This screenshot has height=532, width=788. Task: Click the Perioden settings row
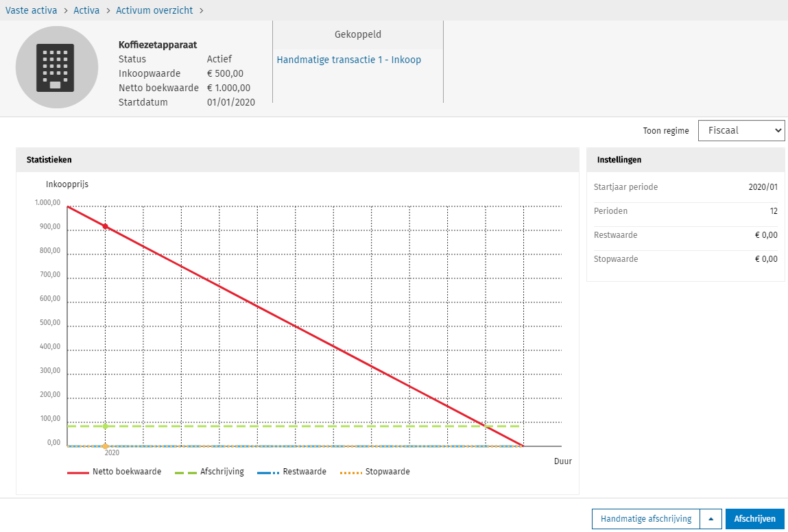point(685,211)
